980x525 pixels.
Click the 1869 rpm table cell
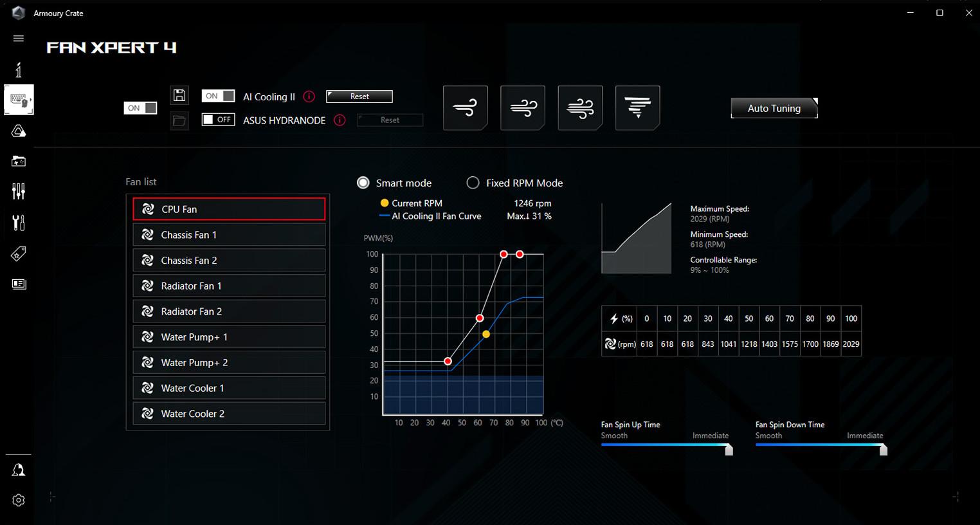831,344
